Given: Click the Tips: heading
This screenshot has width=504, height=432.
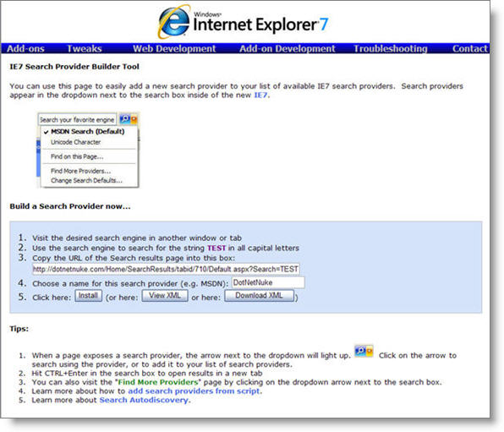Looking at the screenshot, I should point(19,329).
